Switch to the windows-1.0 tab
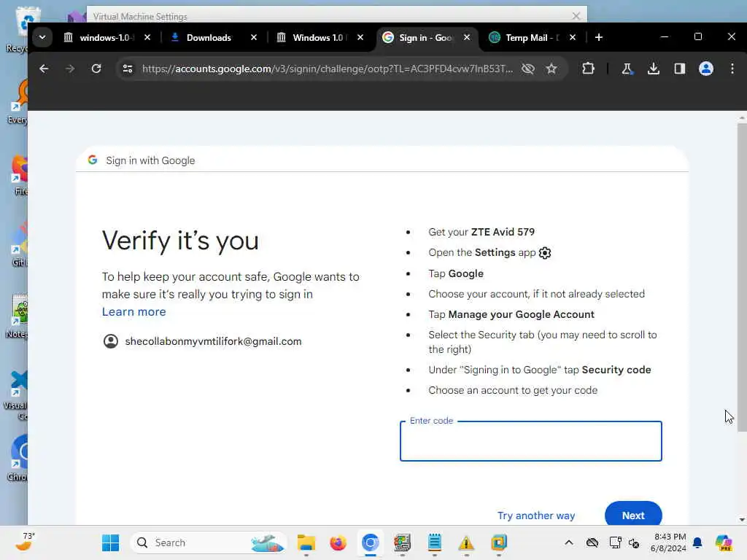 tap(107, 37)
